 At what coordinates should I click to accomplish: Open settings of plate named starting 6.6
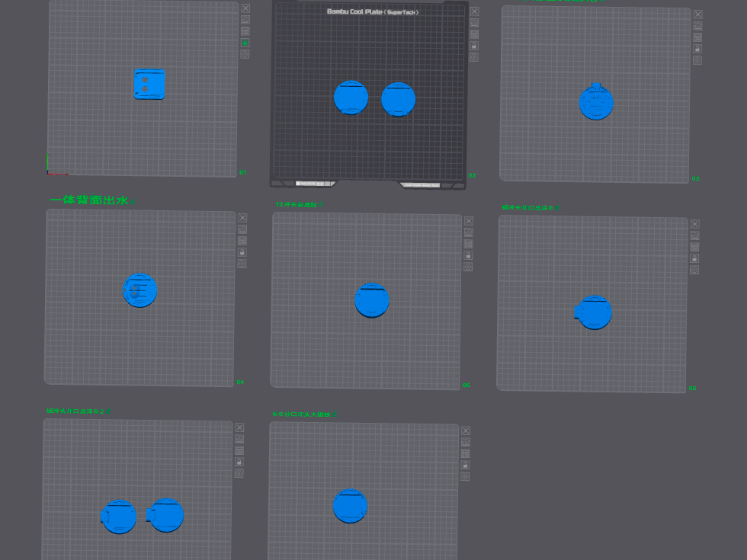point(466,476)
